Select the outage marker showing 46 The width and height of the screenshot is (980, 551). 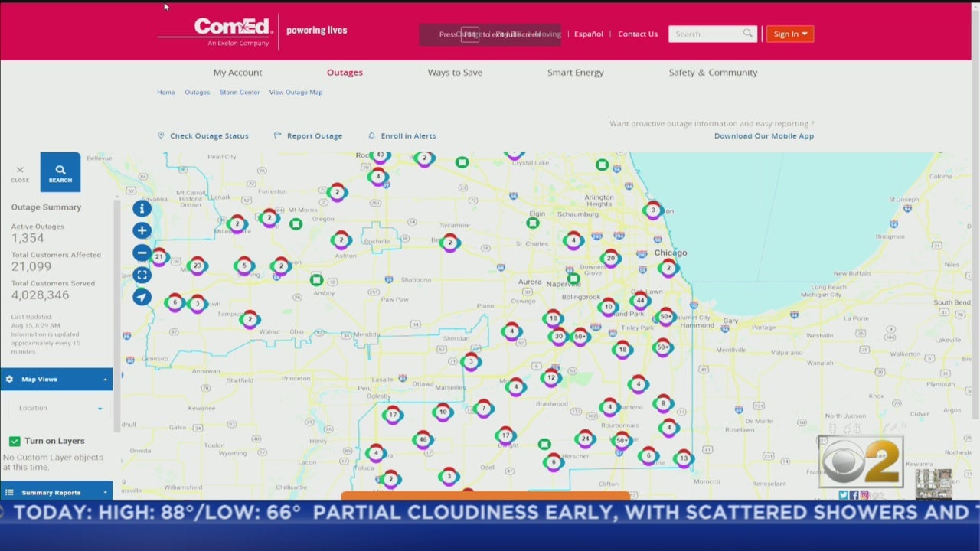423,440
